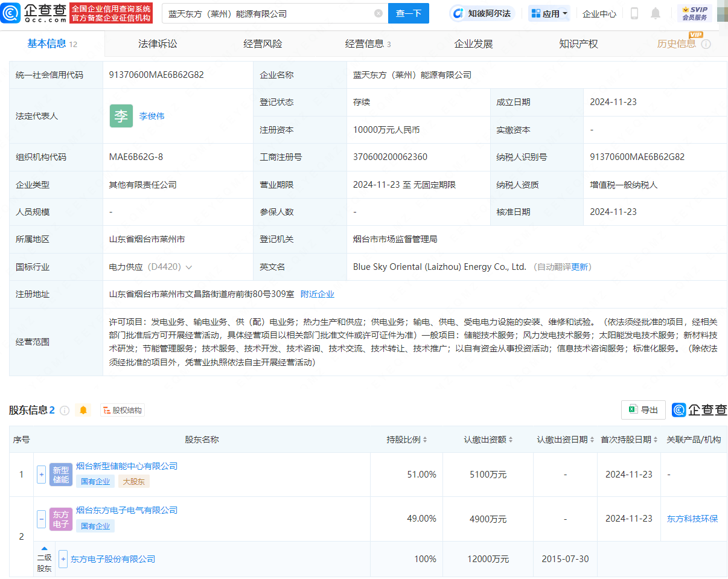Expand the 电力供应 industry chevron
Image resolution: width=728 pixels, height=579 pixels.
[x=189, y=267]
